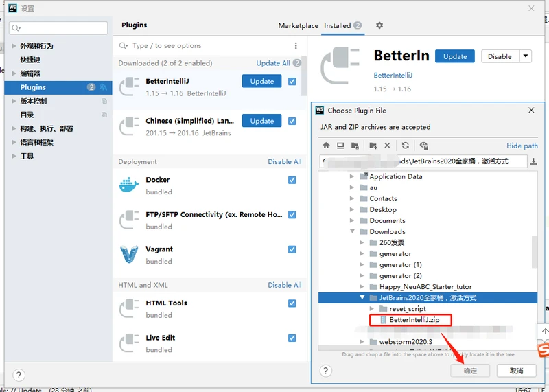
Task: Click the Delete (X) toolbar icon
Action: (x=387, y=146)
